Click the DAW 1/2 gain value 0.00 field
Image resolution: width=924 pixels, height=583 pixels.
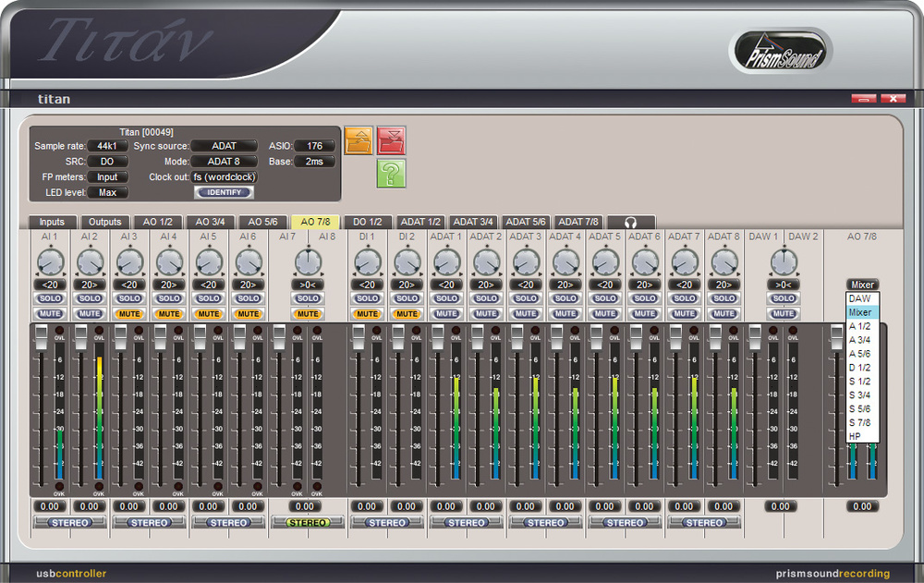(x=780, y=506)
